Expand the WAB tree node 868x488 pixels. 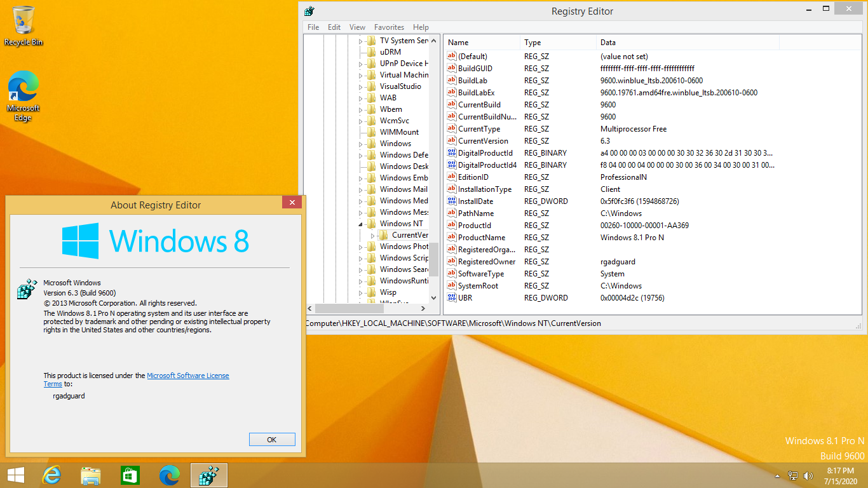[361, 98]
